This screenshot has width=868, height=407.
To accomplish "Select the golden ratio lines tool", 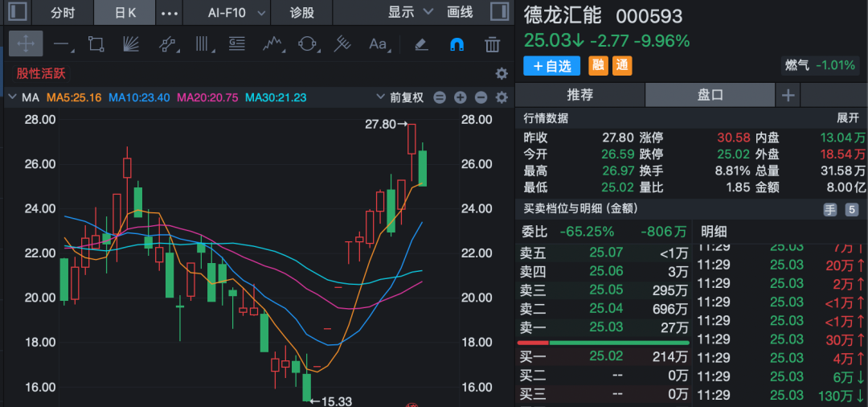I will pyautogui.click(x=237, y=43).
